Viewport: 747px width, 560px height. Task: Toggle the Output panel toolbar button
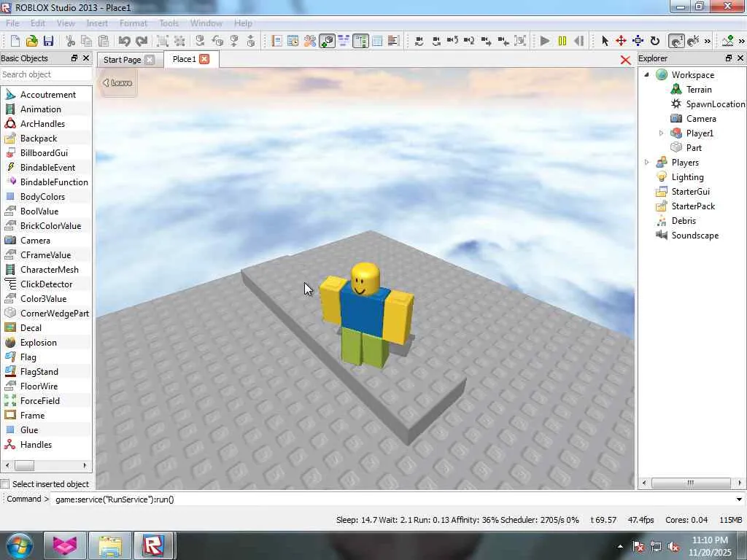point(394,41)
